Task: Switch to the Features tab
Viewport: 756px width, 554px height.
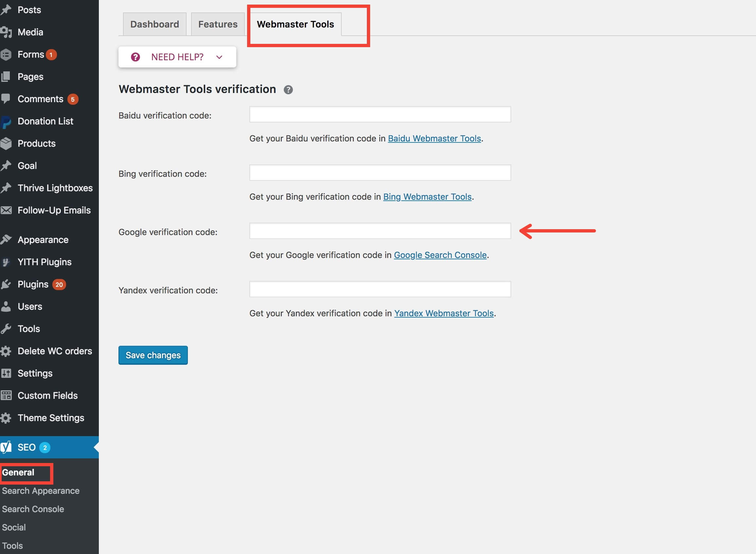Action: (x=218, y=24)
